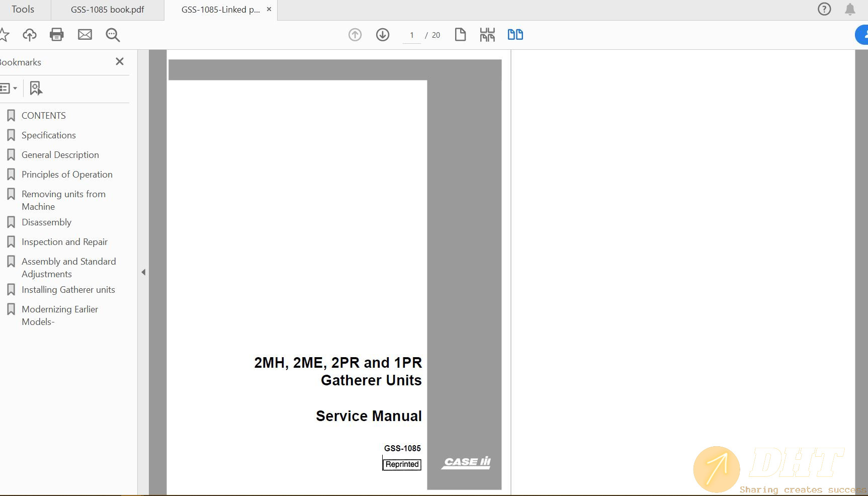Open the Tools tab
Image resolution: width=868 pixels, height=496 pixels.
pyautogui.click(x=23, y=10)
